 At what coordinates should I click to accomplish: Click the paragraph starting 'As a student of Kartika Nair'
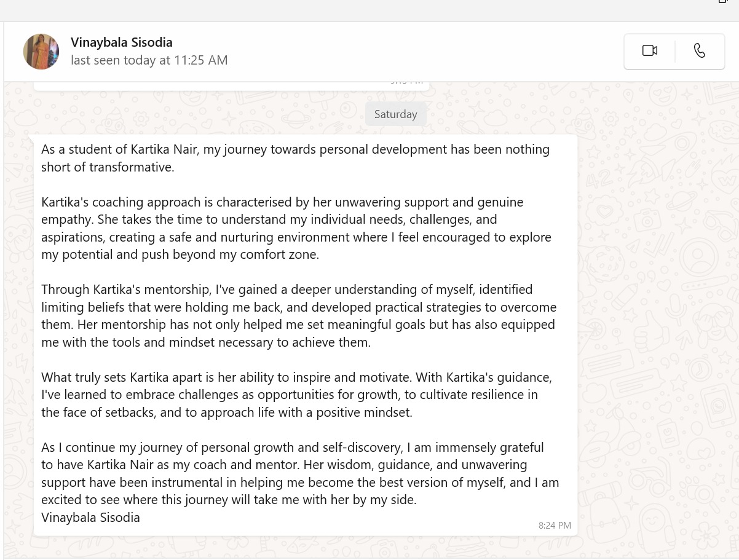(295, 158)
